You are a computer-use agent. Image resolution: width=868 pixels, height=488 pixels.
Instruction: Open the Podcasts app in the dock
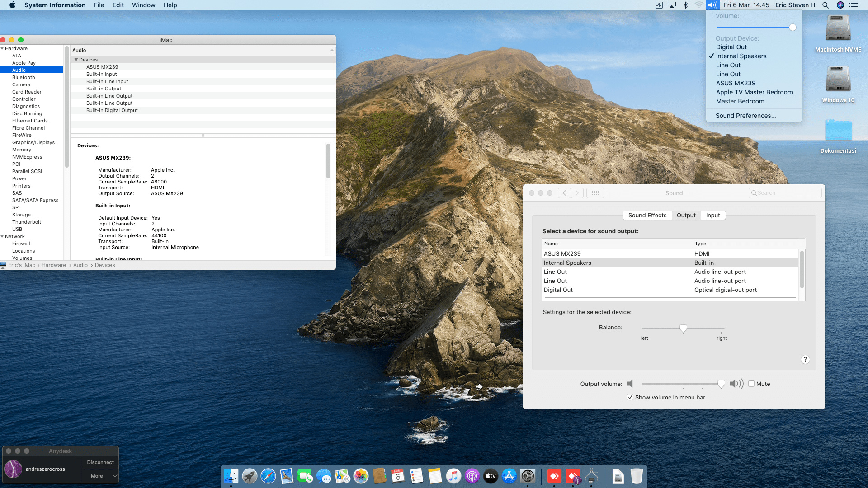(x=472, y=476)
